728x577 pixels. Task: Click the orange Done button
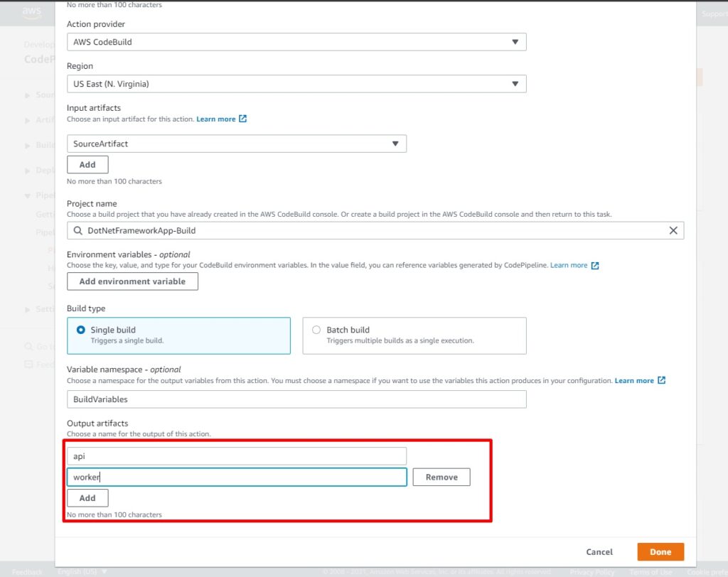pos(660,551)
